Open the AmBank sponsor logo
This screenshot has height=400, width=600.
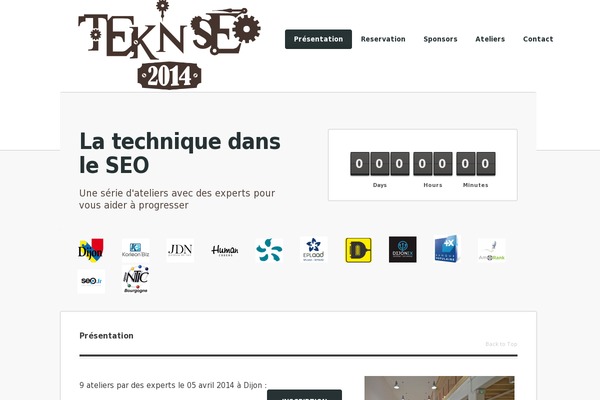tap(491, 250)
